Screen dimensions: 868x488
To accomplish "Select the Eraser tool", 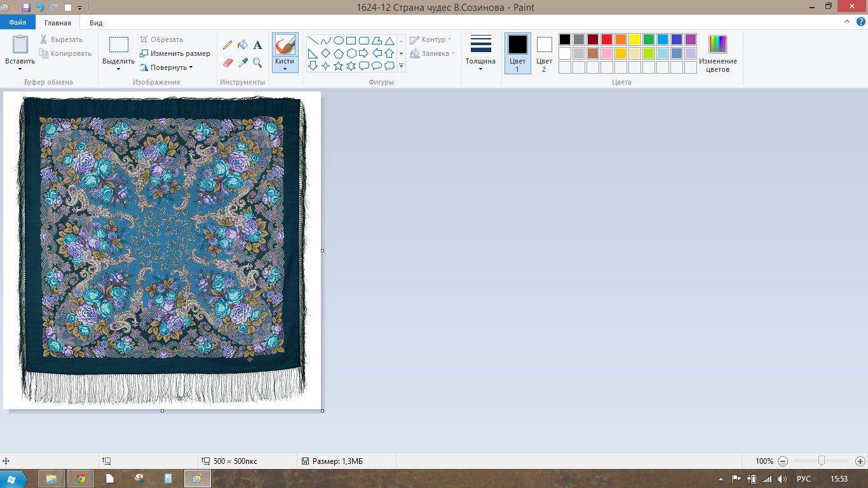I will tap(228, 62).
